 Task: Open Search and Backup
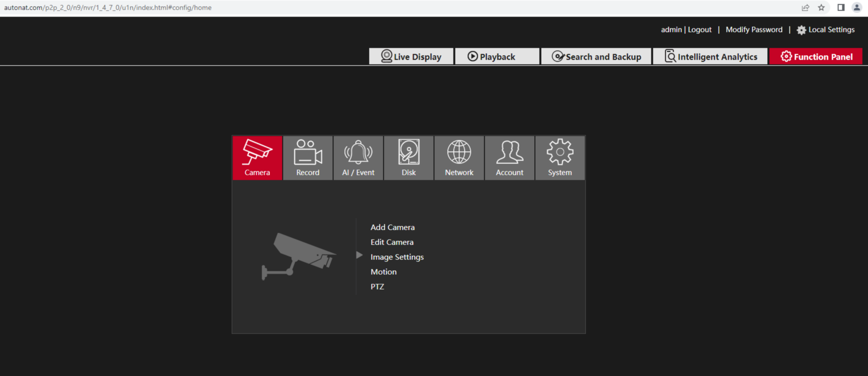(596, 56)
